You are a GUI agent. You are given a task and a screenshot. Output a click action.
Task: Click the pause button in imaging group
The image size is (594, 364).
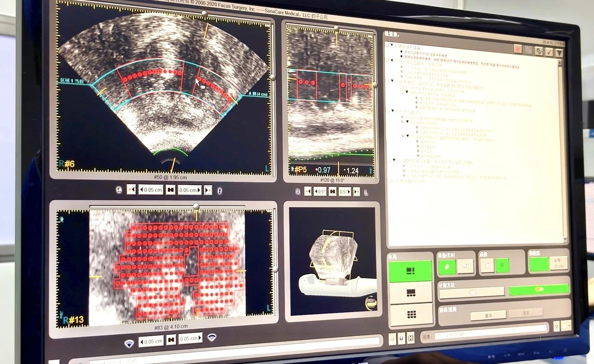click(502, 265)
